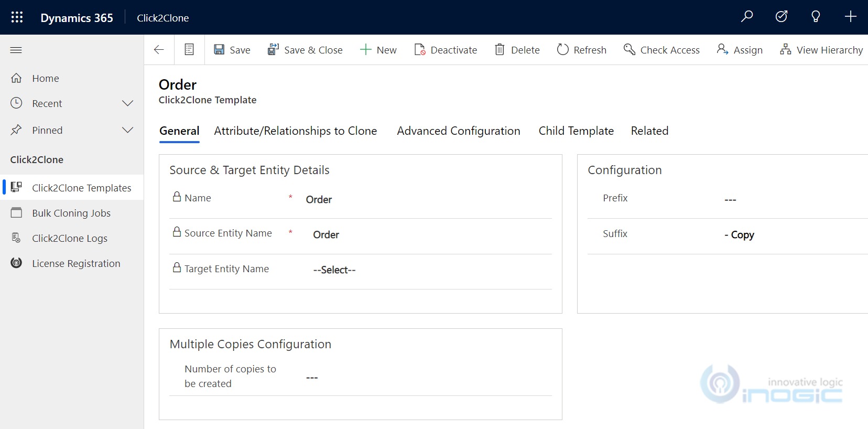Image resolution: width=868 pixels, height=429 pixels.
Task: Click the quick create plus icon
Action: [x=850, y=17]
